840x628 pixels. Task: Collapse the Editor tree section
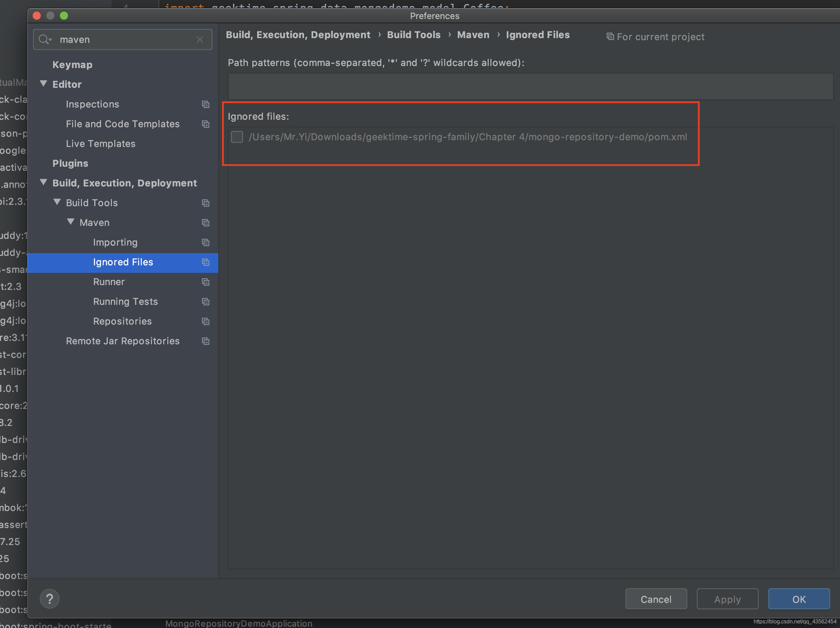tap(43, 84)
